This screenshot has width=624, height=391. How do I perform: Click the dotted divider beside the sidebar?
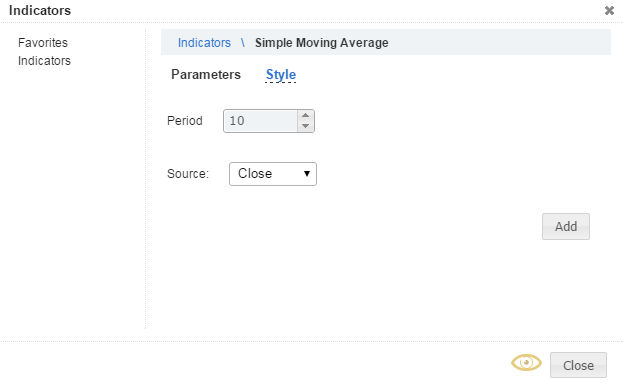pyautogui.click(x=146, y=179)
